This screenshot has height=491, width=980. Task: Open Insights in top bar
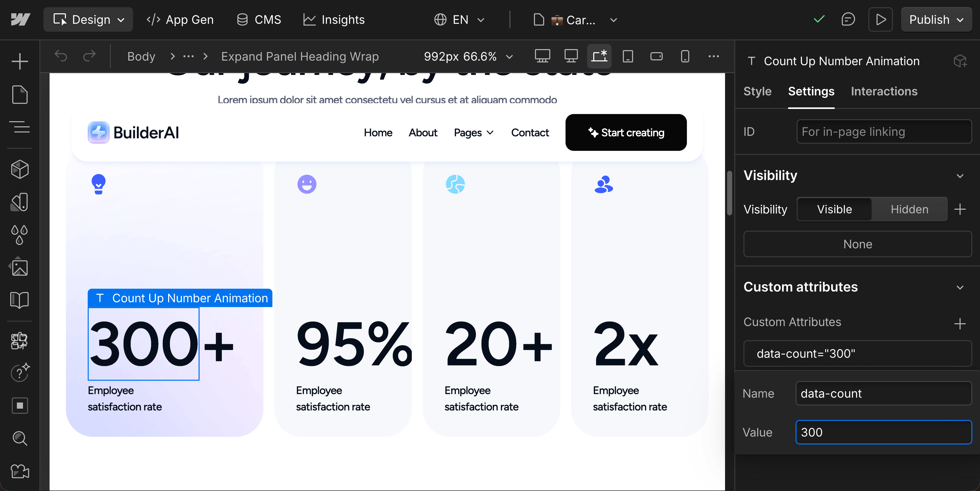(x=334, y=19)
